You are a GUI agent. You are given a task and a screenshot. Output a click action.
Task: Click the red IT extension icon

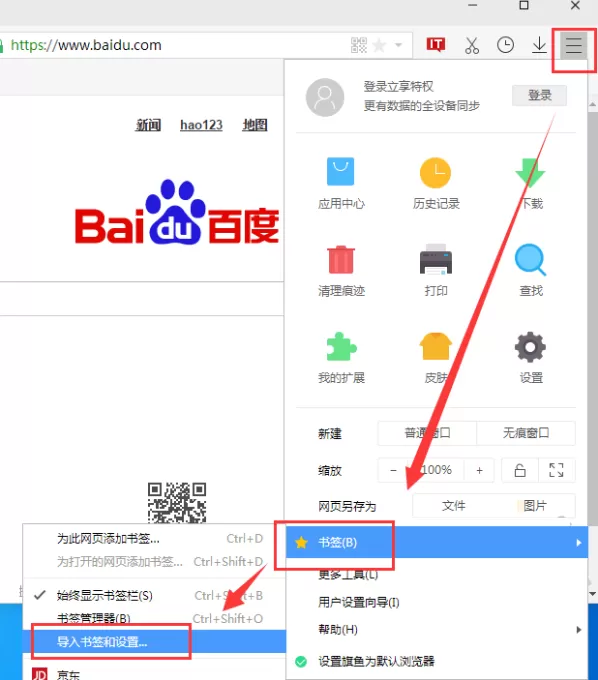(436, 44)
